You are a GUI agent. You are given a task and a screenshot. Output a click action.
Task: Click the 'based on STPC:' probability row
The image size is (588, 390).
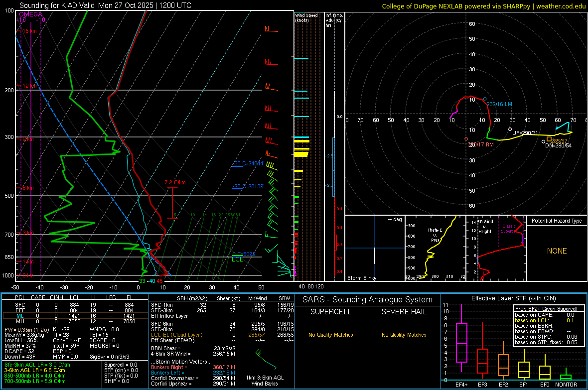point(546,337)
